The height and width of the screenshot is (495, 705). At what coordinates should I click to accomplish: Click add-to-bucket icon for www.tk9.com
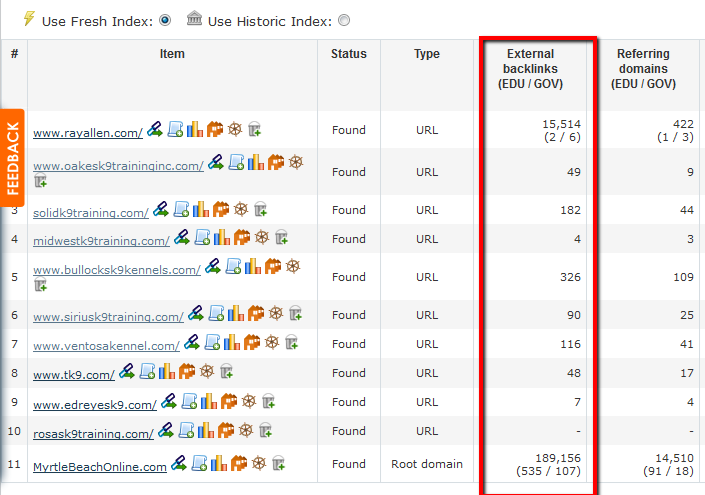tap(226, 371)
